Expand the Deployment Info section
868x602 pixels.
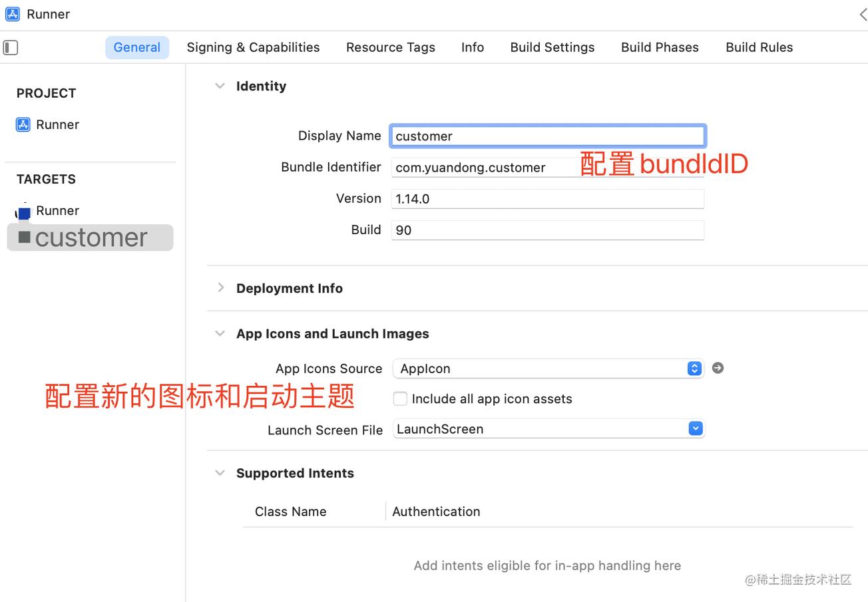220,288
